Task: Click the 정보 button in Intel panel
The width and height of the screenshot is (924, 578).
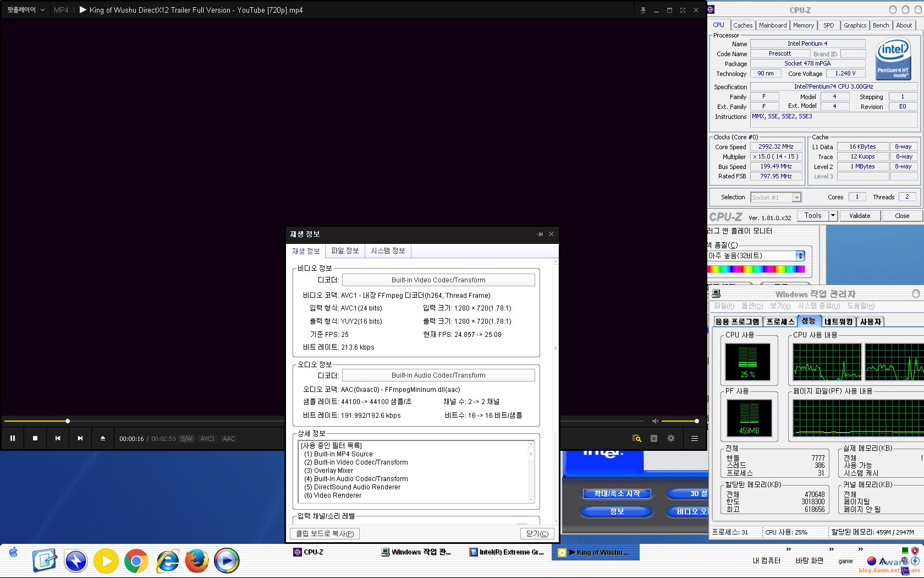Action: pyautogui.click(x=617, y=511)
